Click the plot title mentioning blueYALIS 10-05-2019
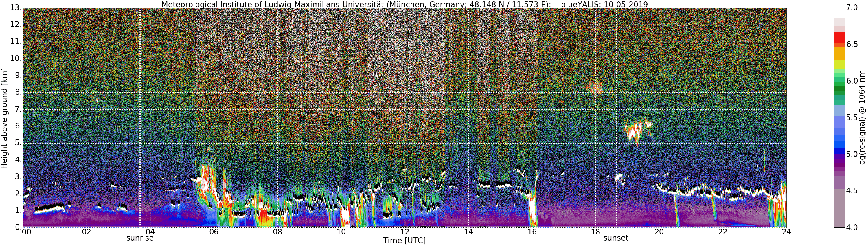The width and height of the screenshot is (868, 246). (404, 4)
